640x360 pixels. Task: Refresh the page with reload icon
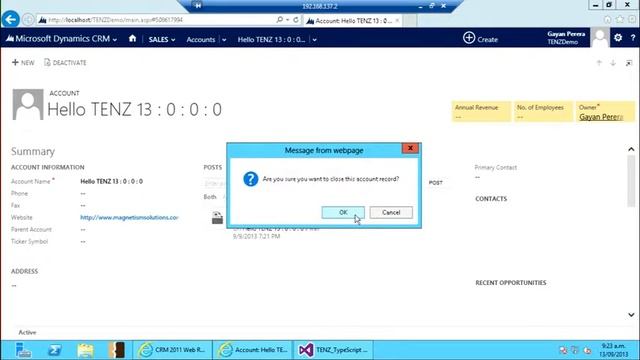click(296, 20)
